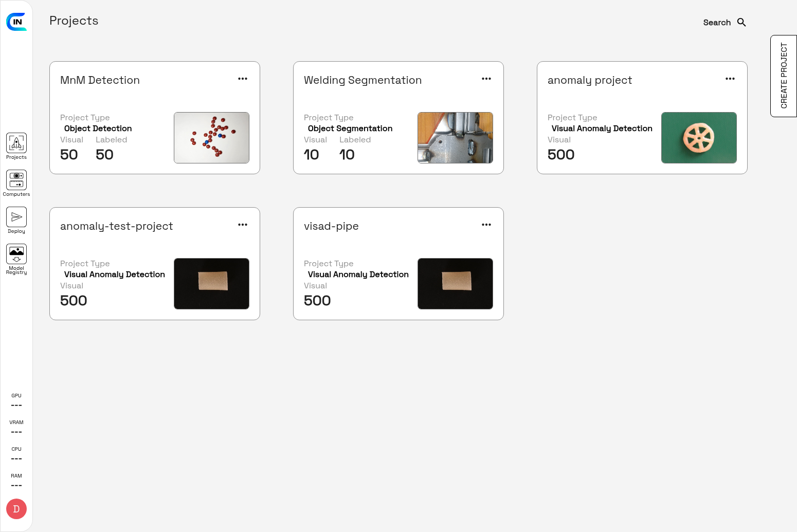The height and width of the screenshot is (532, 797).
Task: Click the anomaly project thumbnail image
Action: tap(699, 138)
